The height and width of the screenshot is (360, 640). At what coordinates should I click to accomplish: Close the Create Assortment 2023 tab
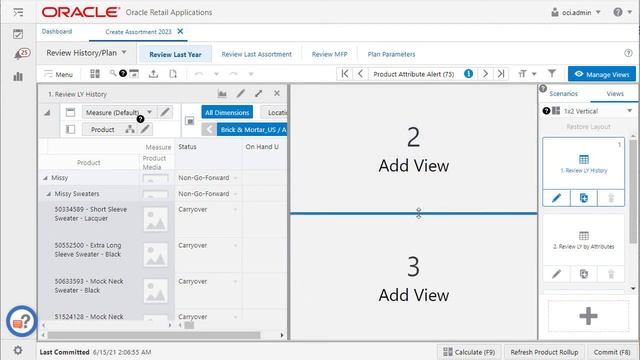pos(180,31)
